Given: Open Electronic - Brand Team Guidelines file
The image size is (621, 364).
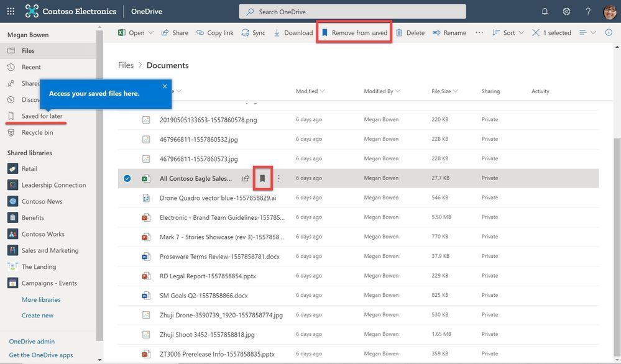Looking at the screenshot, I should pos(222,217).
